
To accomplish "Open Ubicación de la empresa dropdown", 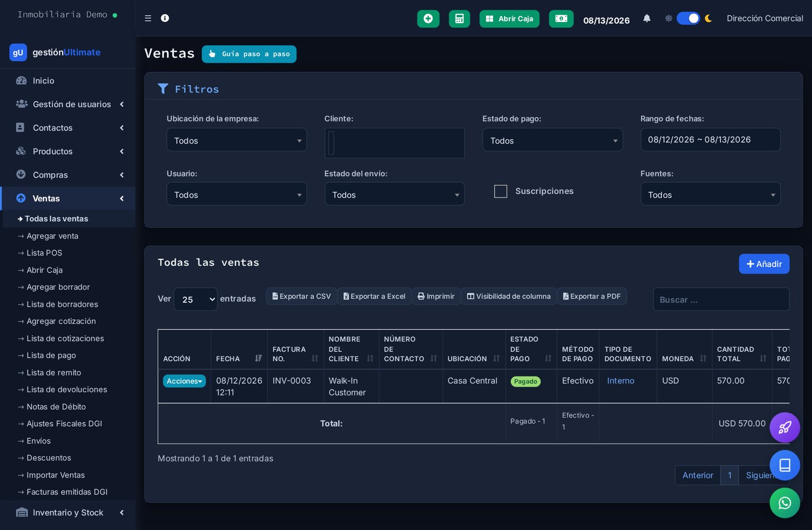I will [x=237, y=140].
